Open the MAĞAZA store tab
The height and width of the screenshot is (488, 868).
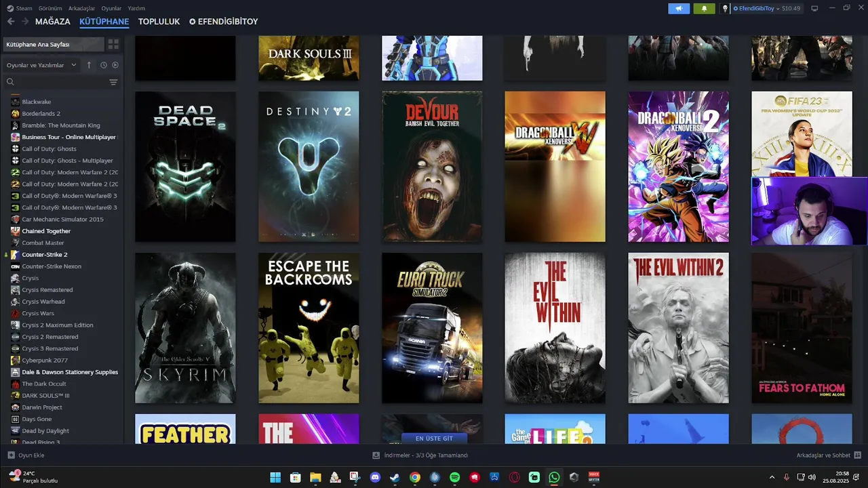[53, 22]
